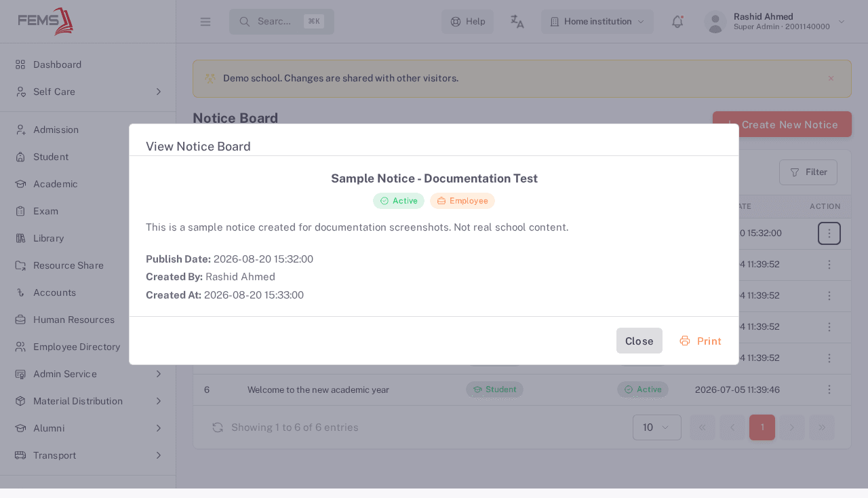Click the user avatar
The height and width of the screenshot is (498, 868).
click(715, 22)
